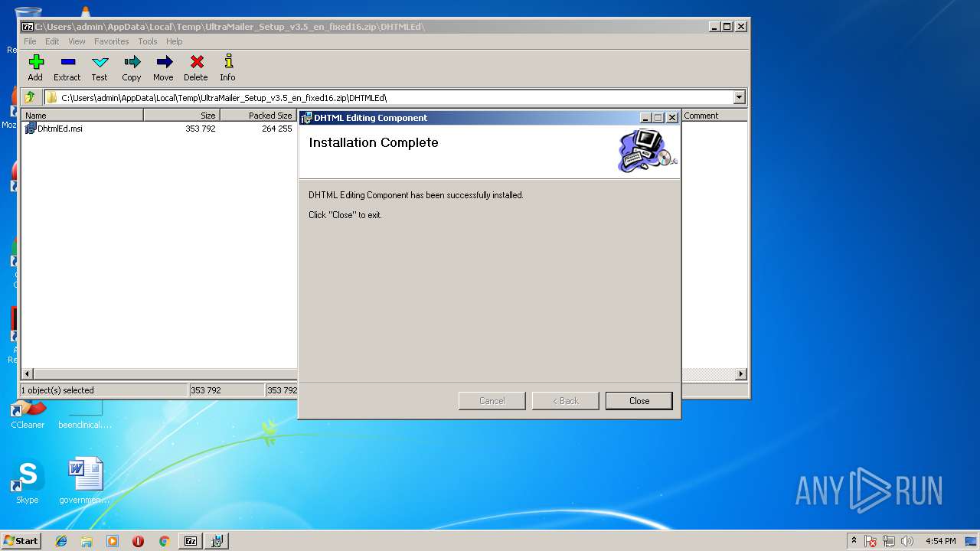Minimize the DHTML Editing Component dialog
Screen dimensions: 980x551
[645, 118]
